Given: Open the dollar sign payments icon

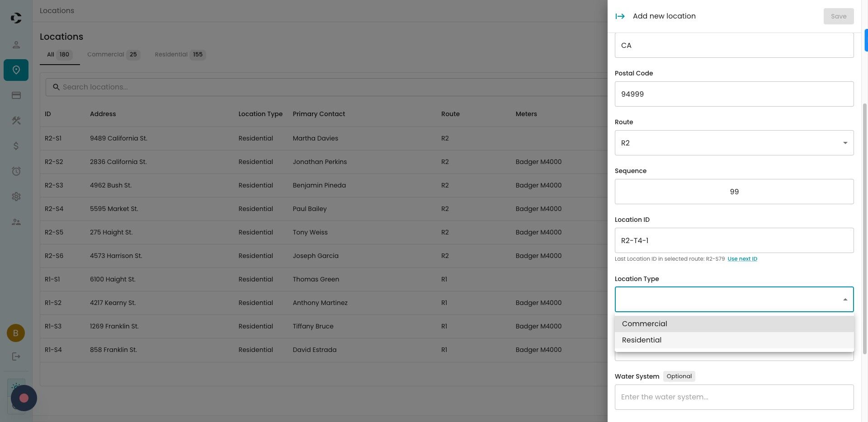Looking at the screenshot, I should pyautogui.click(x=16, y=146).
